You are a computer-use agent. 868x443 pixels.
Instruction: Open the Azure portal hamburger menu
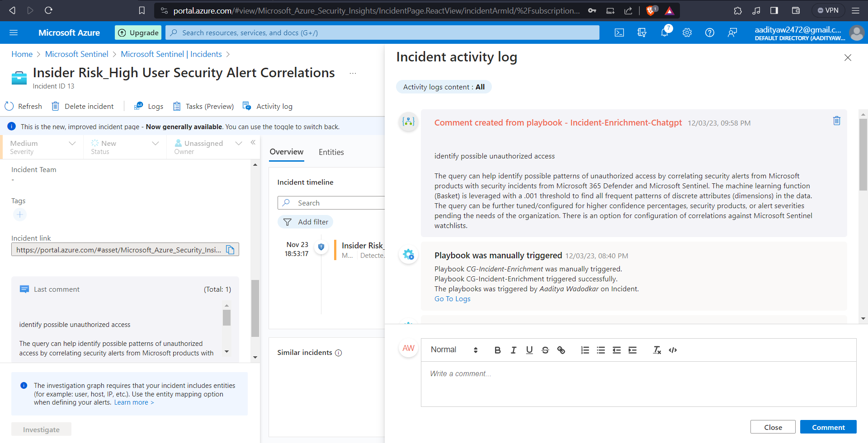point(14,33)
